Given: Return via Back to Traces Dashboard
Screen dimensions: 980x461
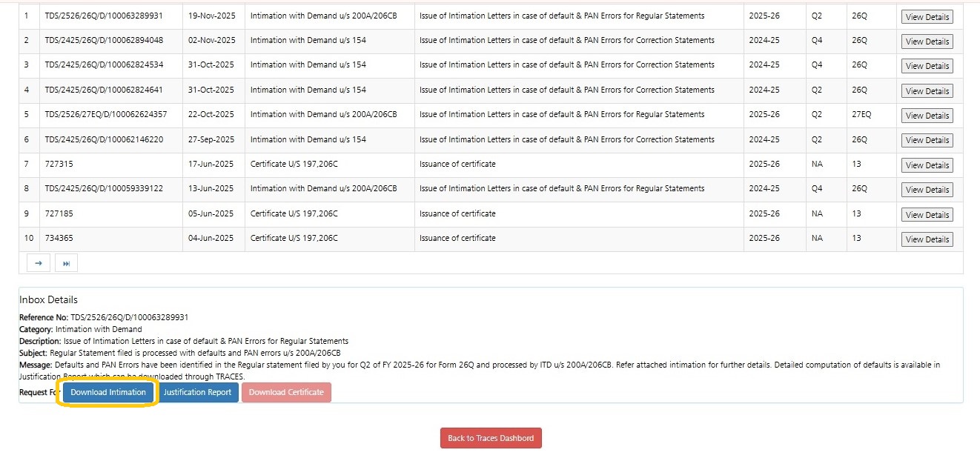Looking at the screenshot, I should (491, 438).
